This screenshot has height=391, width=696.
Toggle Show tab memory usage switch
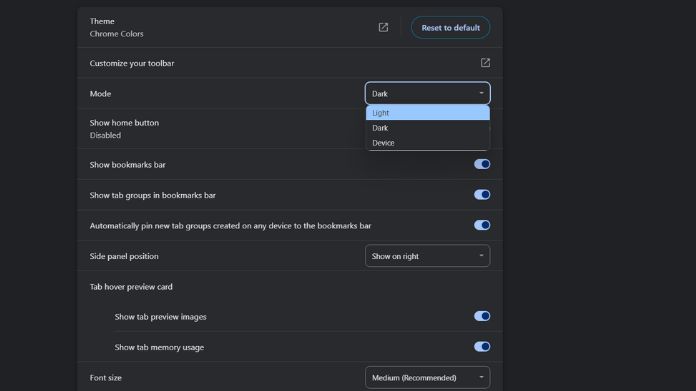[482, 347]
